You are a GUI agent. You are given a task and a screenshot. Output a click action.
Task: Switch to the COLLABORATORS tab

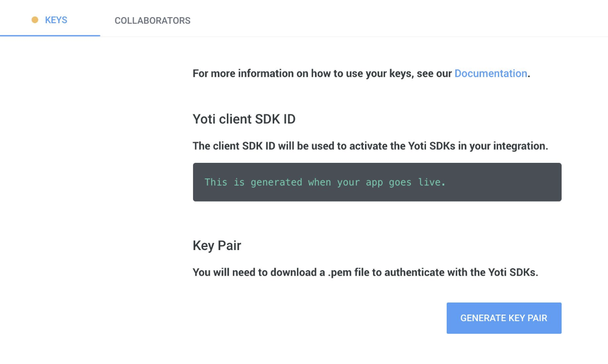point(152,21)
